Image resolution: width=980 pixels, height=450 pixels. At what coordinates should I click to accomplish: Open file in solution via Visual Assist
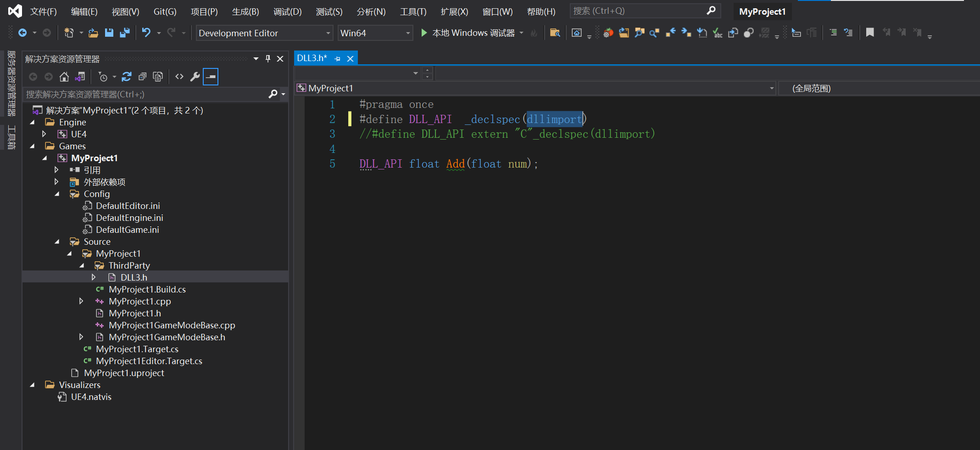tap(624, 33)
